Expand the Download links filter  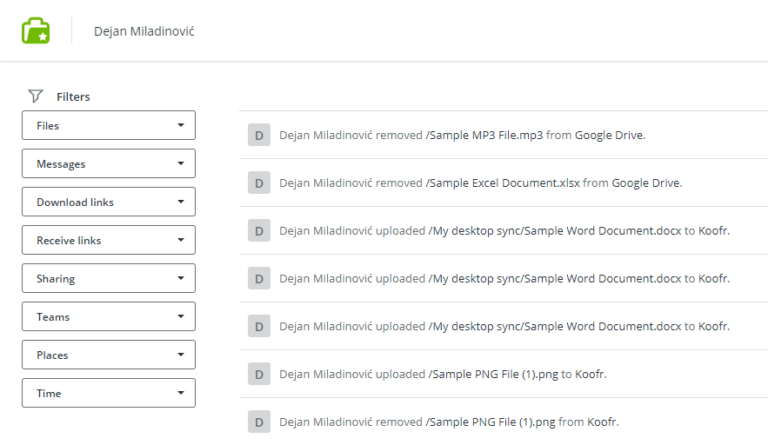pyautogui.click(x=108, y=202)
